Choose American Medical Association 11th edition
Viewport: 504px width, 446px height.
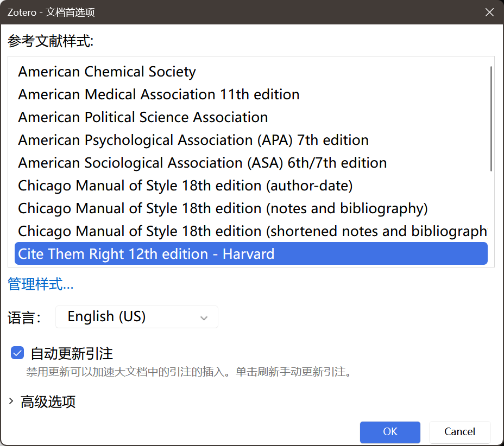(x=159, y=94)
